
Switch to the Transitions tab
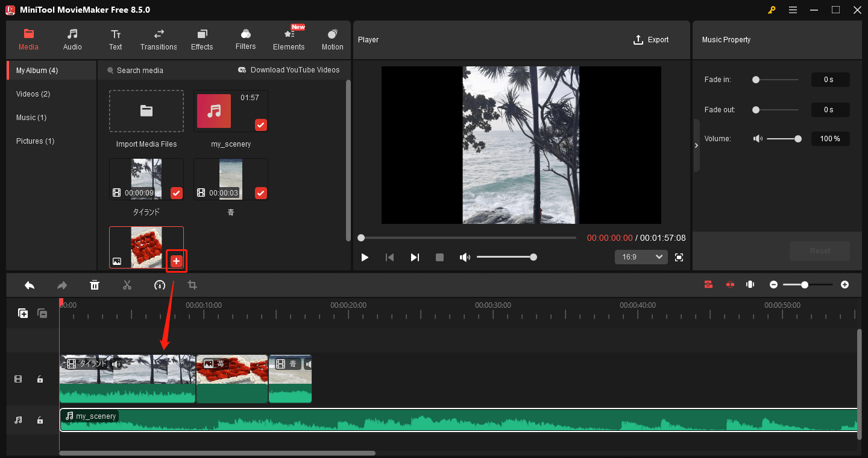[x=159, y=39]
